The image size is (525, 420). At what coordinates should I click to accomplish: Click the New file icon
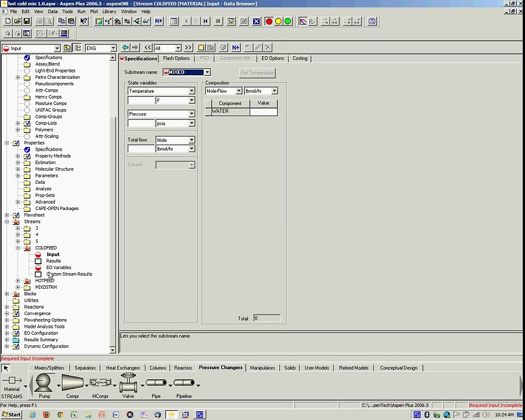tap(8, 22)
